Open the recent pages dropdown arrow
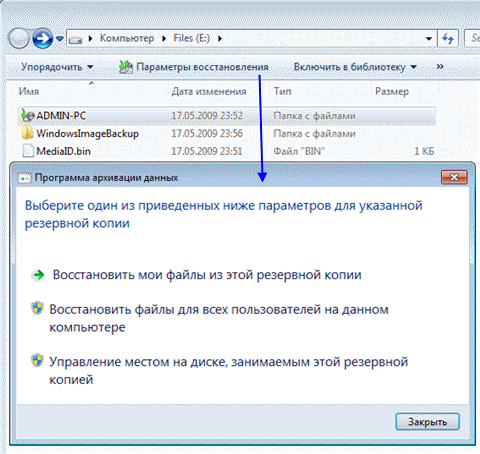 (60, 39)
